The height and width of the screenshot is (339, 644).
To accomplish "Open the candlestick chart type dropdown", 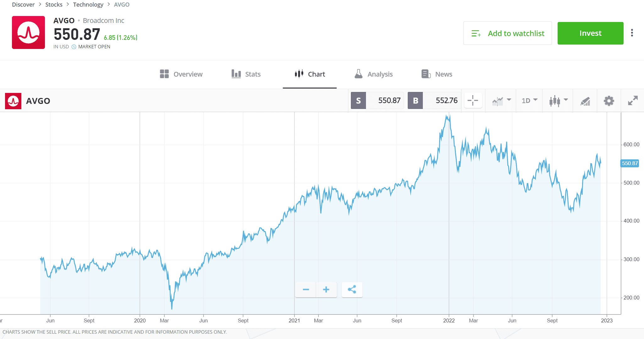I will coord(558,101).
